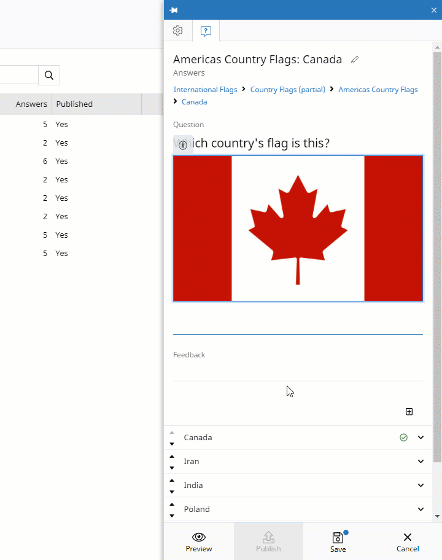This screenshot has width=442, height=560.
Task: Click the Publish button
Action: coord(268,542)
